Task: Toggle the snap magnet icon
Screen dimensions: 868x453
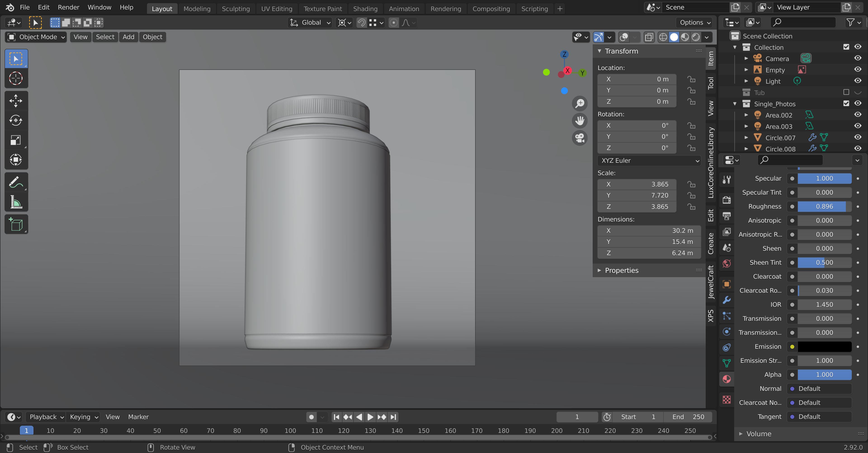Action: 361,23
